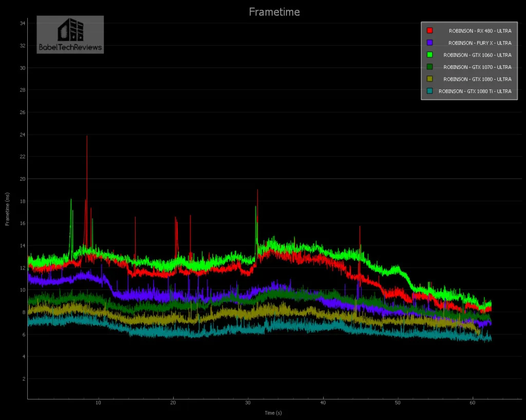Click the Time (s) x-axis label
Screen dimensions: 526x420
pyautogui.click(x=272, y=413)
